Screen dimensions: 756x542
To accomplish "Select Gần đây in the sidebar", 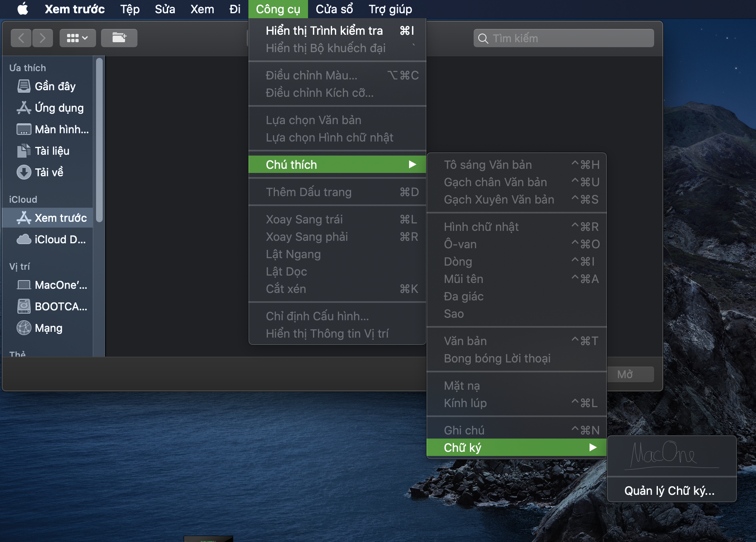I will click(x=48, y=86).
